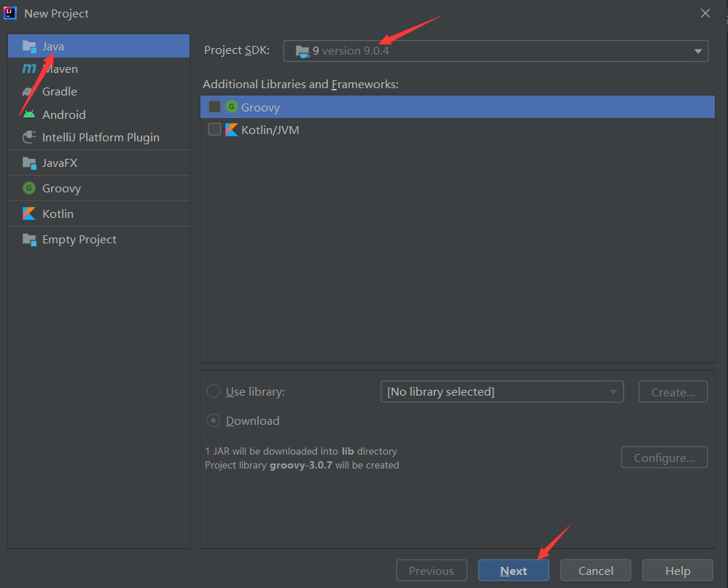The height and width of the screenshot is (588, 728).
Task: Click the green Groovy icon in sidebar
Action: [29, 188]
